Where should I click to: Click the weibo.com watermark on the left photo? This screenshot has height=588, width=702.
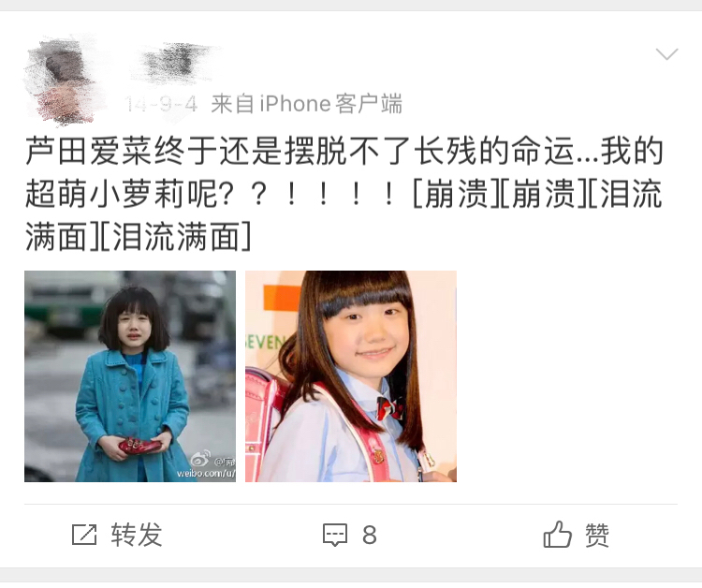click(206, 473)
